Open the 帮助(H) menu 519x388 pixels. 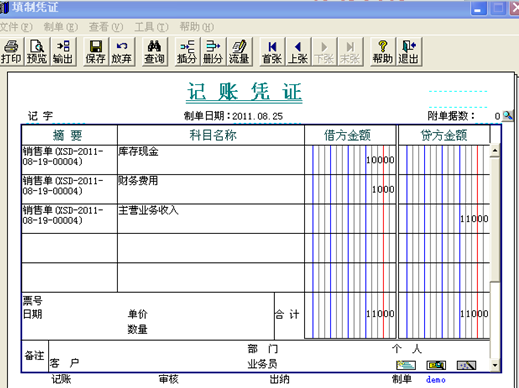pos(197,27)
